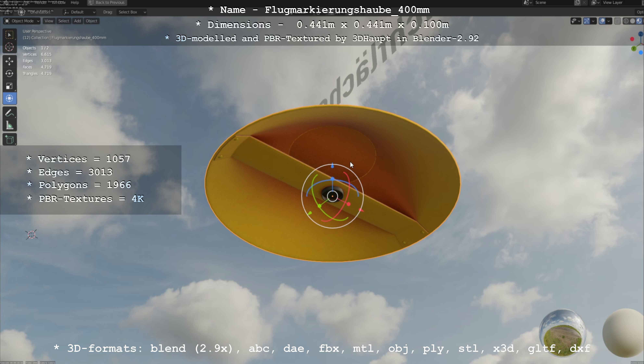Viewport: 644px width, 364px height.
Task: Toggle viewport gizmos display
Action: pos(587,21)
